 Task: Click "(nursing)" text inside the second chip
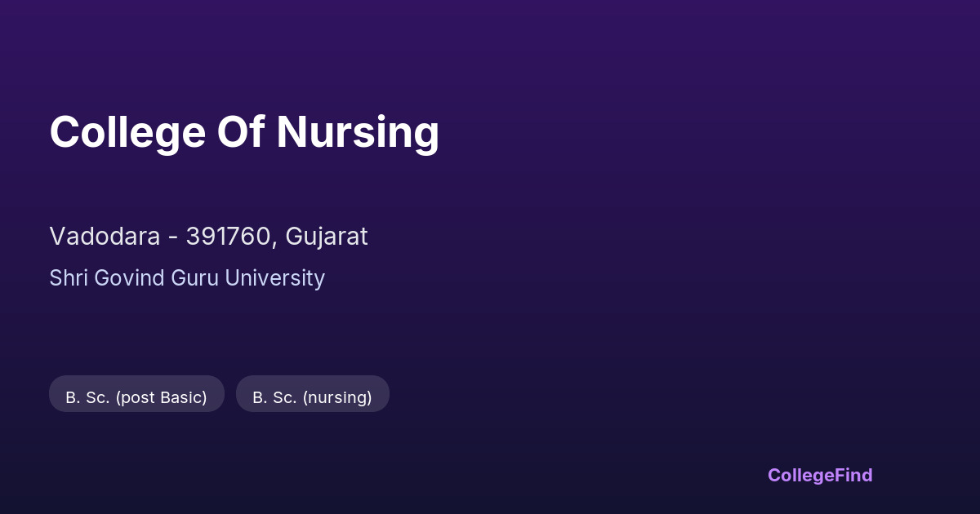tap(337, 397)
